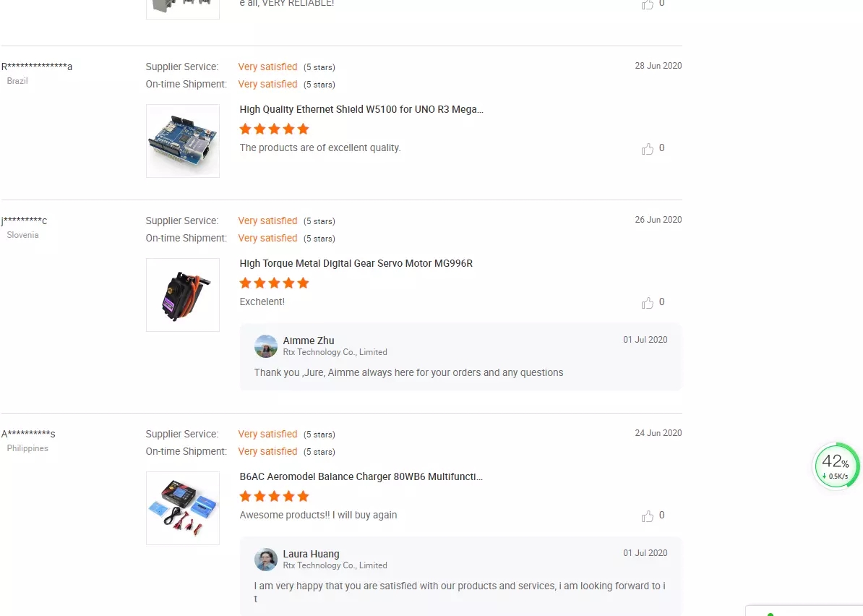Image resolution: width=863 pixels, height=616 pixels.
Task: Click Laura Huang's name in reply
Action: click(x=311, y=554)
